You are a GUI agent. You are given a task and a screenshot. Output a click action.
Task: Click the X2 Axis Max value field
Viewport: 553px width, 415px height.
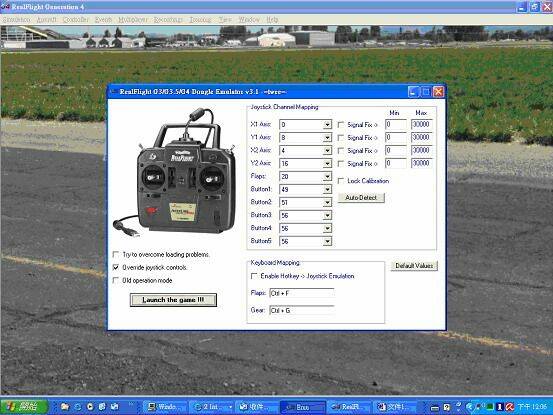[x=421, y=151]
